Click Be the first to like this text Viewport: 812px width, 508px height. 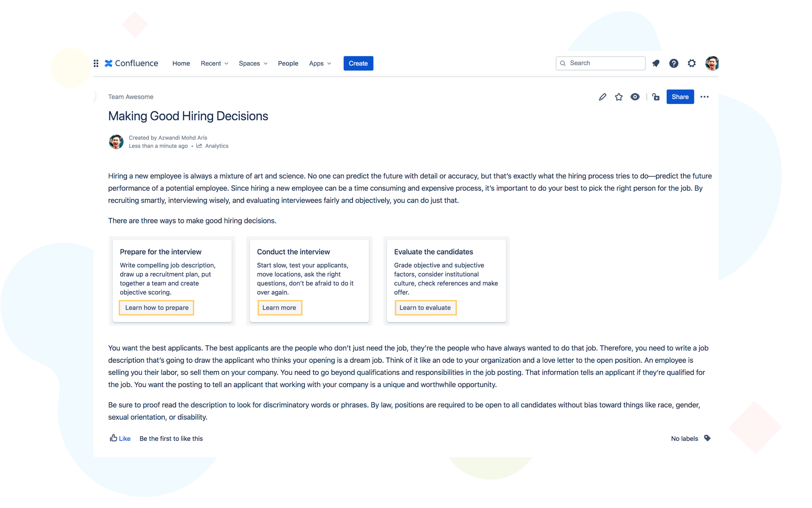click(x=171, y=439)
